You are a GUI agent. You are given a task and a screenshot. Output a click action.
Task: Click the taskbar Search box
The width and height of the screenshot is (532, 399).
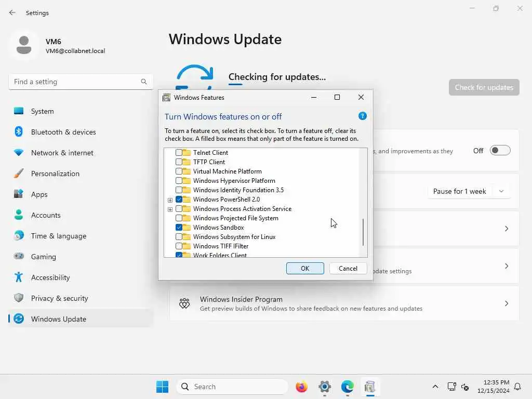click(232, 387)
